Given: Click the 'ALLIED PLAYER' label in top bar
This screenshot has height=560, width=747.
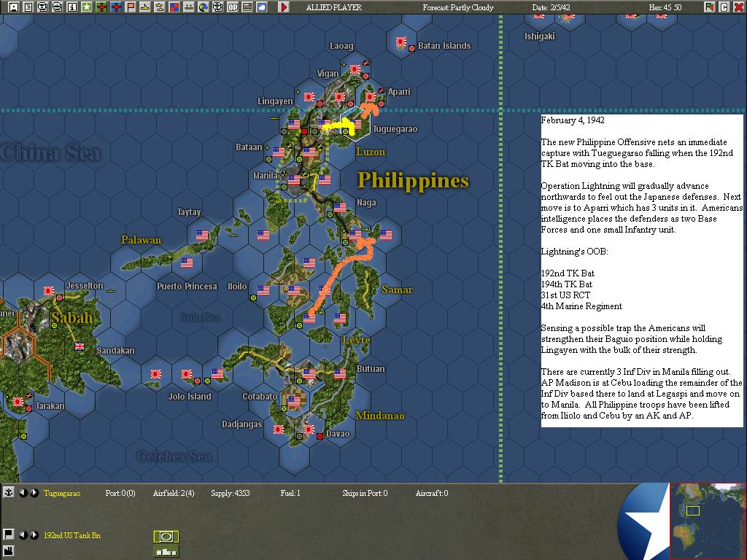Looking at the screenshot, I should click(x=334, y=7).
